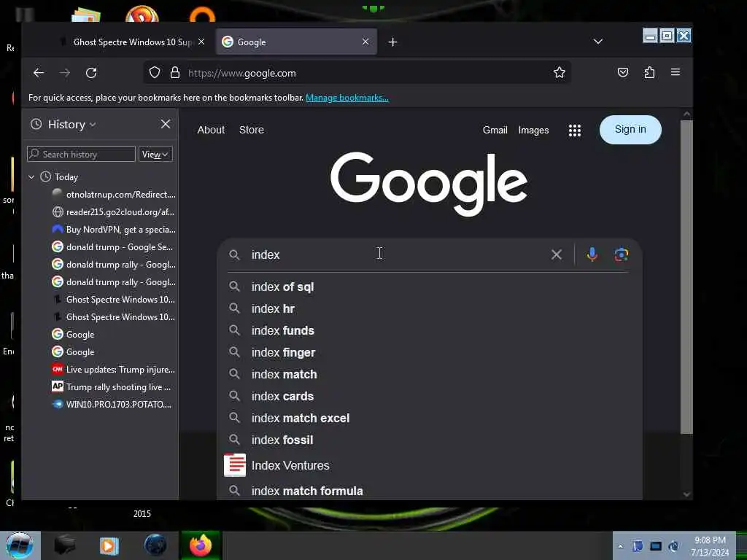Close the History sidebar with X
This screenshot has width=747, height=560.
click(166, 124)
